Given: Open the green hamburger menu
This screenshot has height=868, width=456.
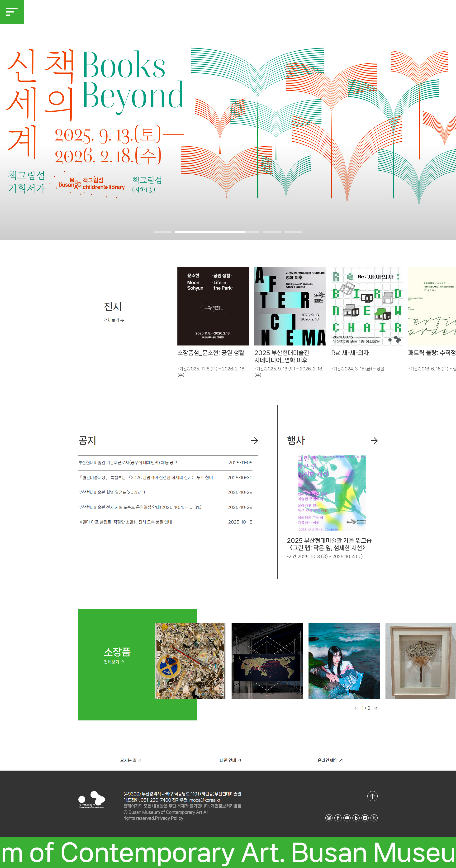Looking at the screenshot, I should (x=12, y=12).
